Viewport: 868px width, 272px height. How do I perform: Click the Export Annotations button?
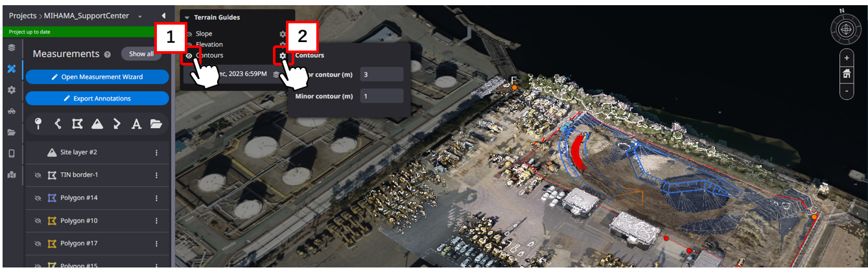[x=97, y=98]
